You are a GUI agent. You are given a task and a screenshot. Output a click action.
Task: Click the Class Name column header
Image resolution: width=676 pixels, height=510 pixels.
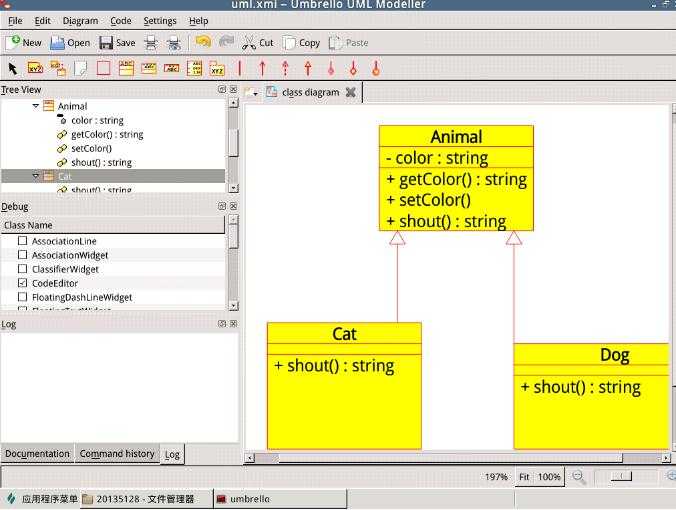[113, 225]
